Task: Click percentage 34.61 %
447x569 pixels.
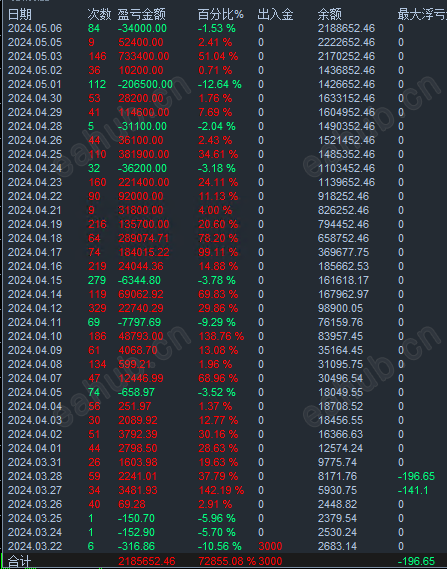Action: pyautogui.click(x=218, y=154)
